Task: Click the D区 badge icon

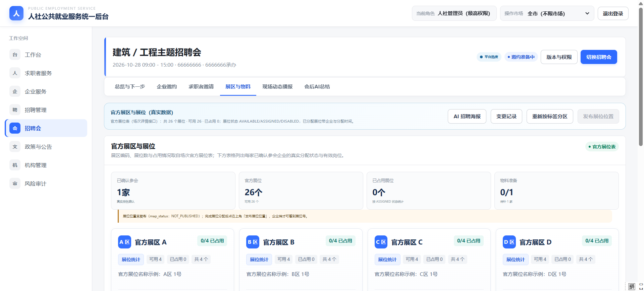Action: (x=509, y=242)
